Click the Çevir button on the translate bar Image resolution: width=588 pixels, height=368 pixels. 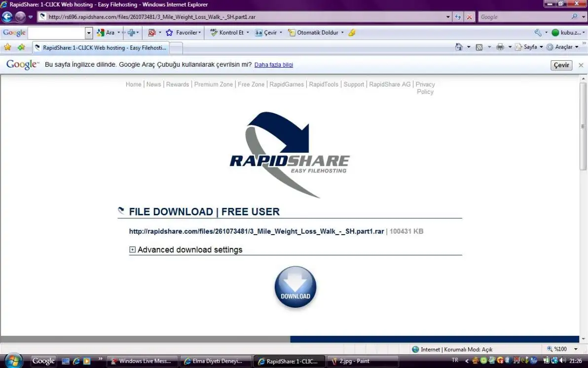coord(561,65)
